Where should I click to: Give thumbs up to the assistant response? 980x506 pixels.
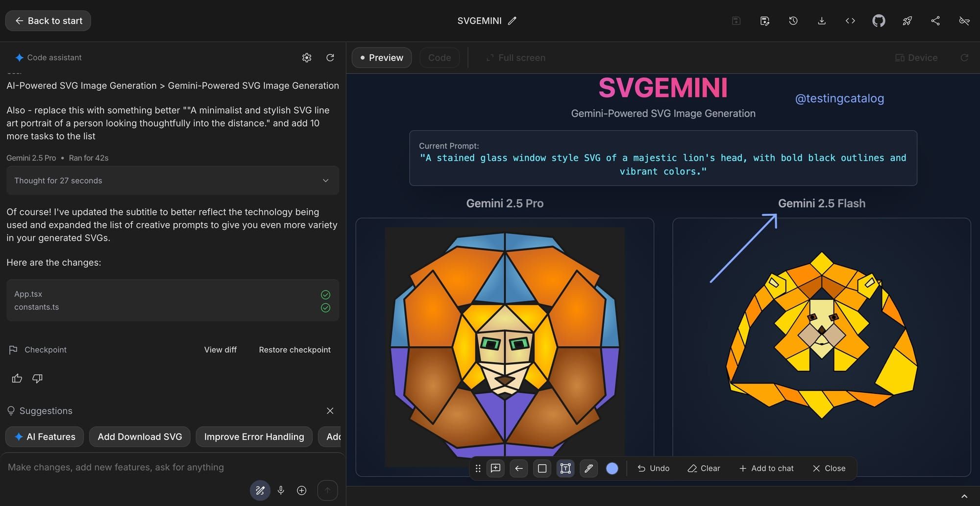(17, 378)
